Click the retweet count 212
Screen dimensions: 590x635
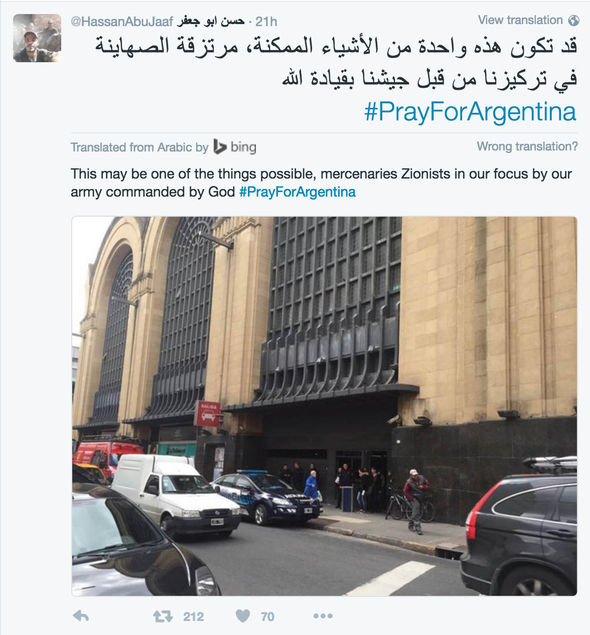194,616
